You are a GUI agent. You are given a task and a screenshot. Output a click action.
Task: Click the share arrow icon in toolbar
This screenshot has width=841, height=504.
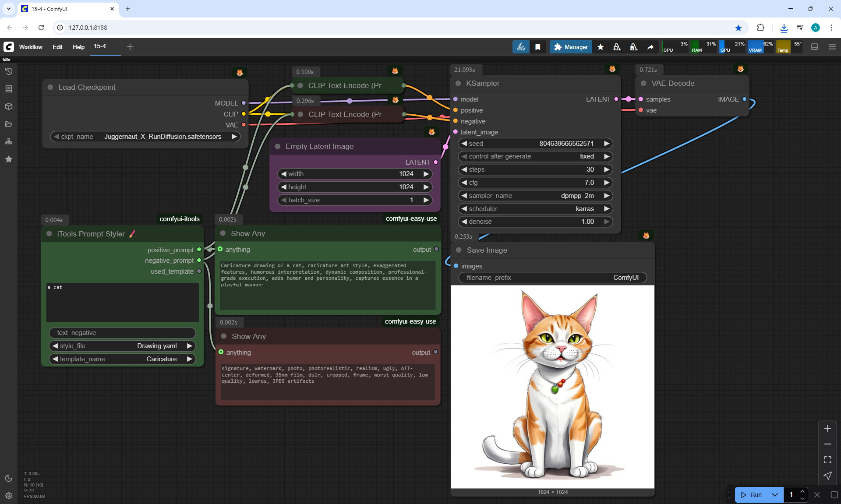point(650,47)
